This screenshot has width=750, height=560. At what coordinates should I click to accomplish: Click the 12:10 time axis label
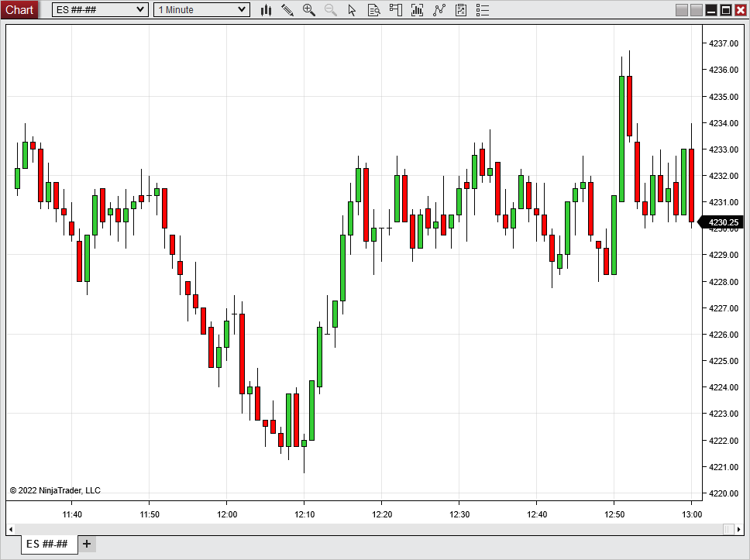pos(304,514)
